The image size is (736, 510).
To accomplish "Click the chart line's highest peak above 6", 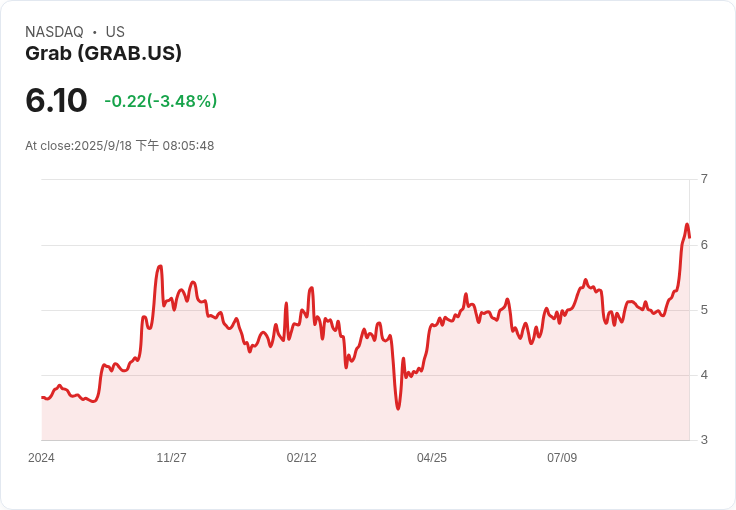I will (687, 224).
